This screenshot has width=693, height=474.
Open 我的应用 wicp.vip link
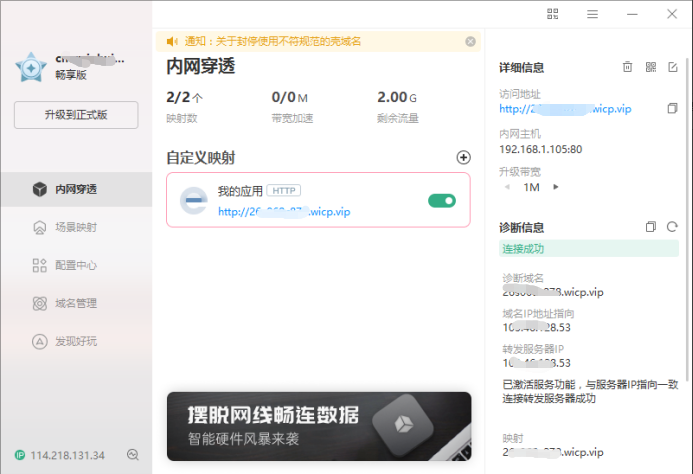click(x=284, y=212)
